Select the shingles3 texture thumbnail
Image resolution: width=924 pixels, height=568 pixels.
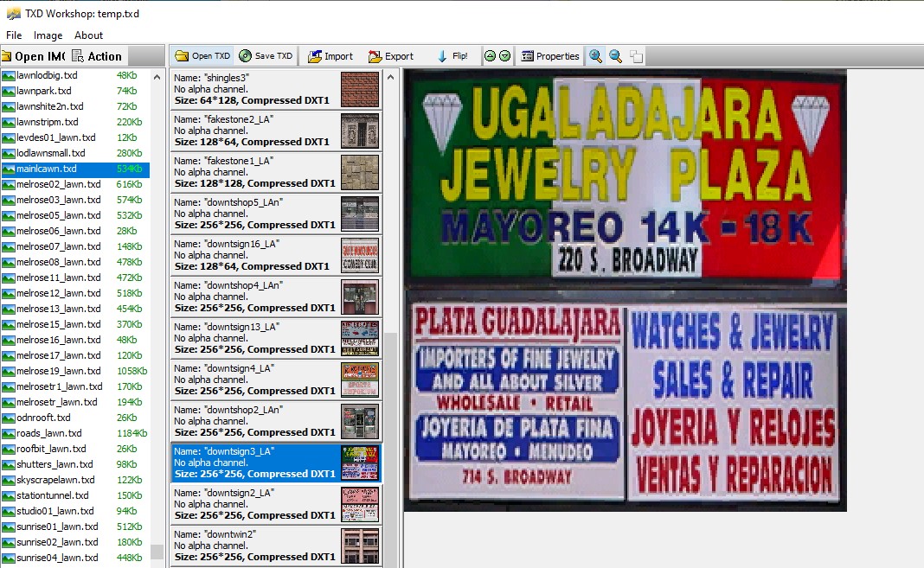point(359,89)
